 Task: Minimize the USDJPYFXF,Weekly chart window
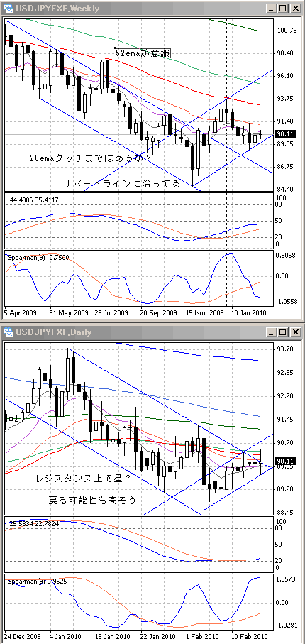click(x=271, y=9)
